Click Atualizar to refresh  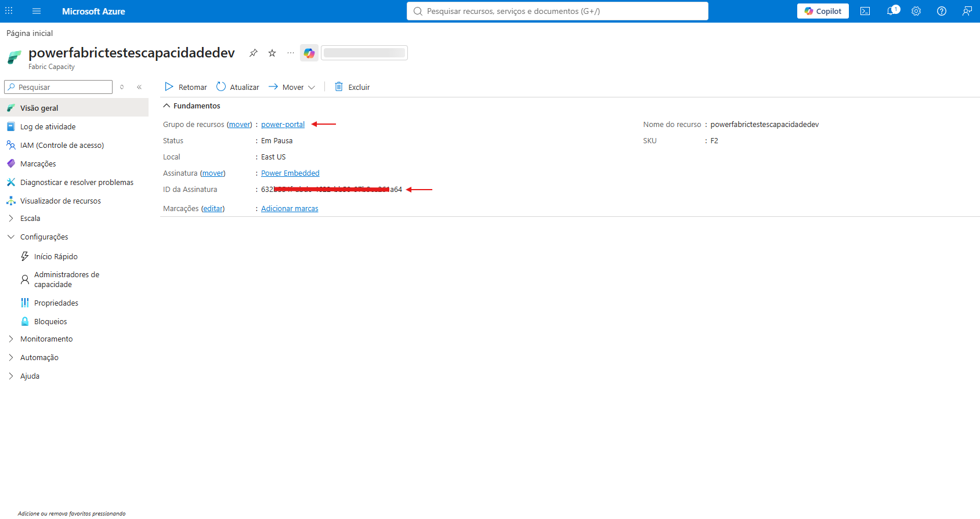coord(238,87)
